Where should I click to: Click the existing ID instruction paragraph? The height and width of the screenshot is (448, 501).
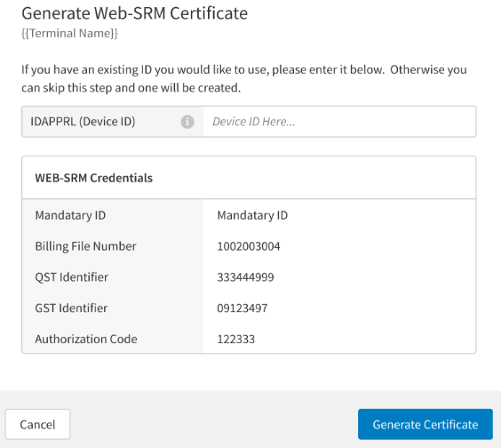coord(244,78)
